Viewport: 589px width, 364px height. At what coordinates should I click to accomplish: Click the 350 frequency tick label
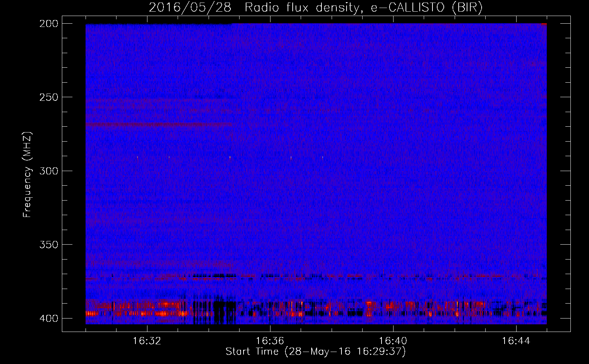tap(48, 245)
